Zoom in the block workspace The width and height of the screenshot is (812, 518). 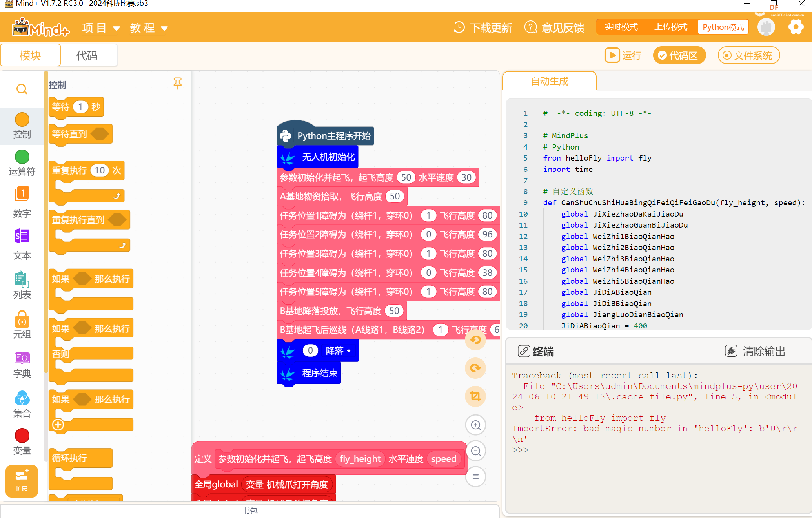[475, 425]
